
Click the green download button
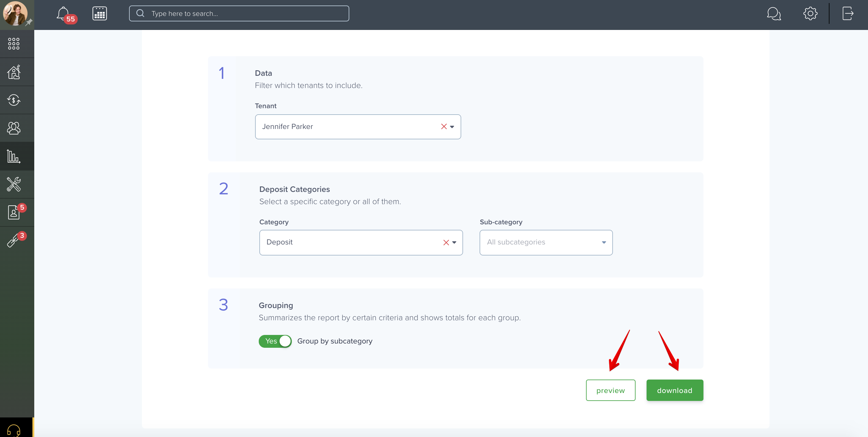click(675, 390)
